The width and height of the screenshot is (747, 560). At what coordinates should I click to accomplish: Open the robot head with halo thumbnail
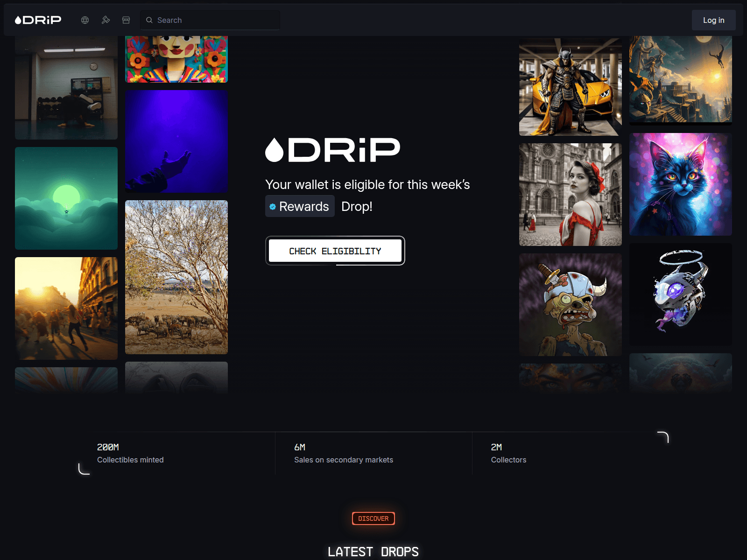(681, 294)
